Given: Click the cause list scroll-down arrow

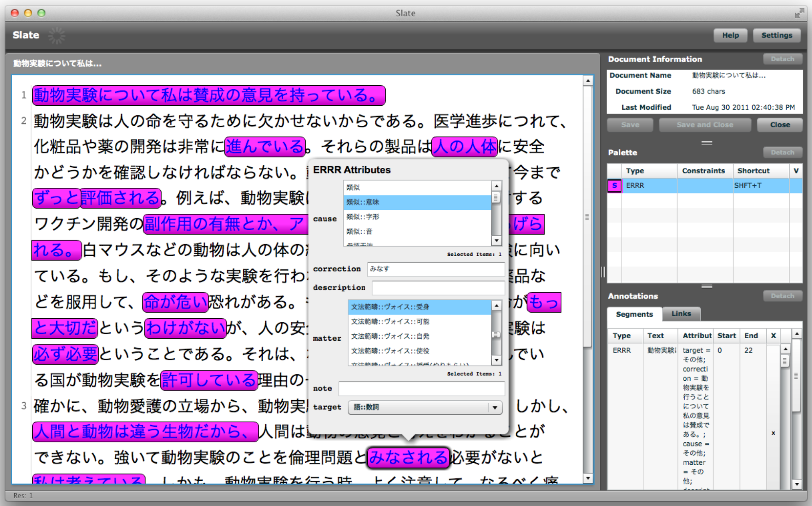Looking at the screenshot, I should click(x=497, y=240).
